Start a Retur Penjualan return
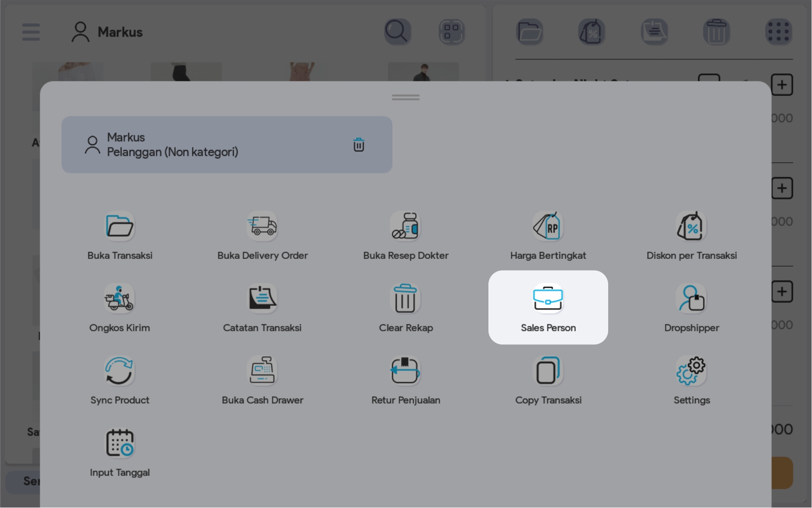Viewport: 812px width, 508px height. click(x=405, y=371)
